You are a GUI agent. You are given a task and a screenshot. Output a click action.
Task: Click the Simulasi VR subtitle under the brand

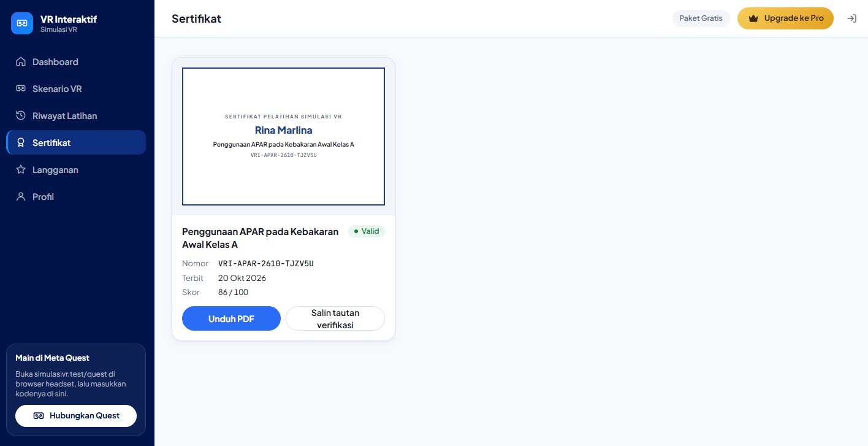click(59, 29)
